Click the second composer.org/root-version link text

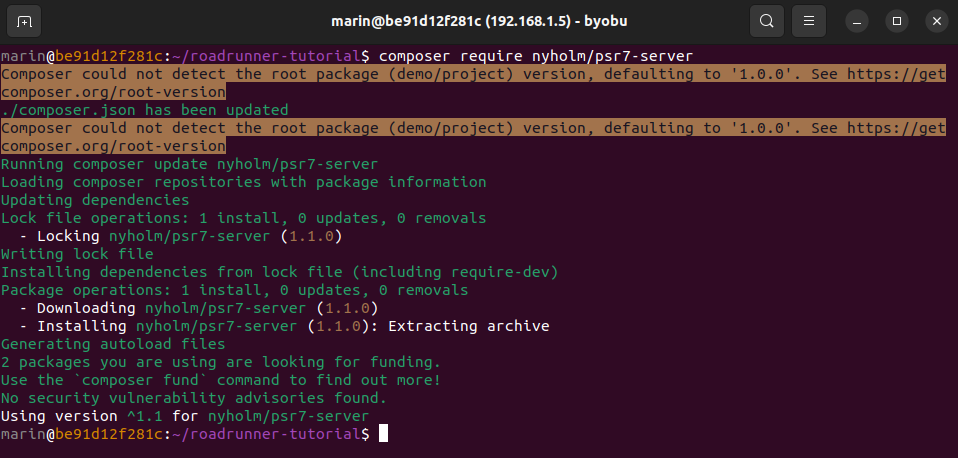click(x=113, y=147)
